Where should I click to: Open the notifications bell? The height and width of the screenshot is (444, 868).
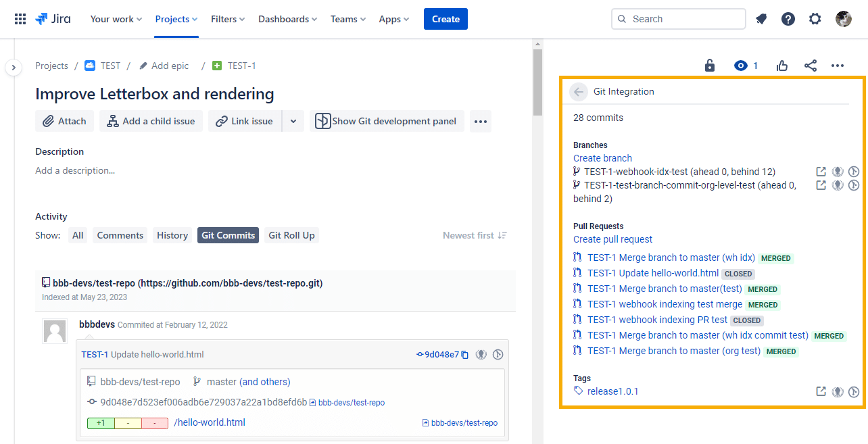pos(761,19)
